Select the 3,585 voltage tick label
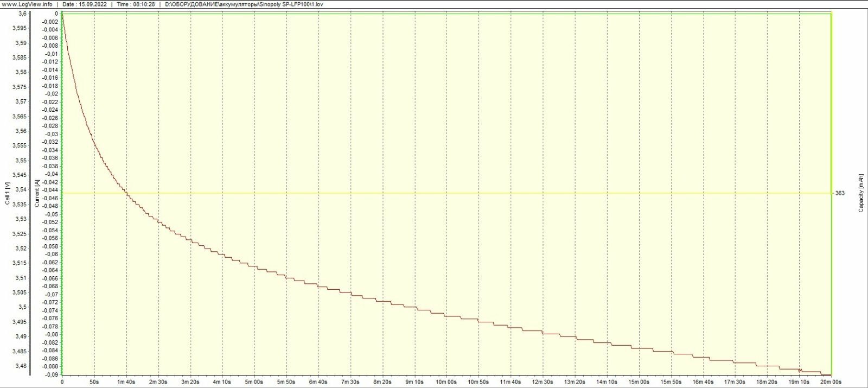The image size is (868, 388). [x=20, y=58]
